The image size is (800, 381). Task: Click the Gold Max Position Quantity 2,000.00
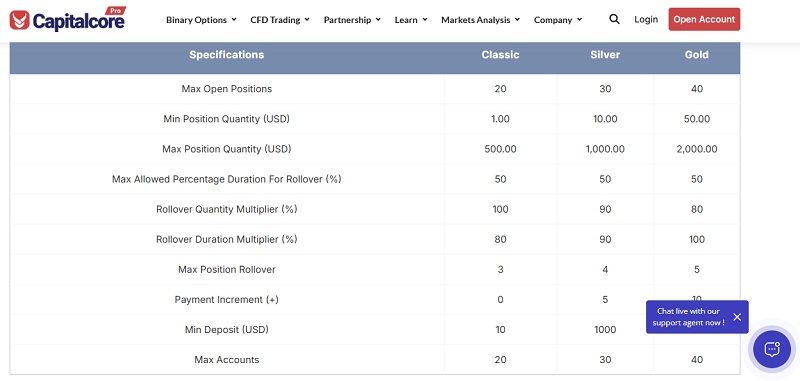(696, 149)
